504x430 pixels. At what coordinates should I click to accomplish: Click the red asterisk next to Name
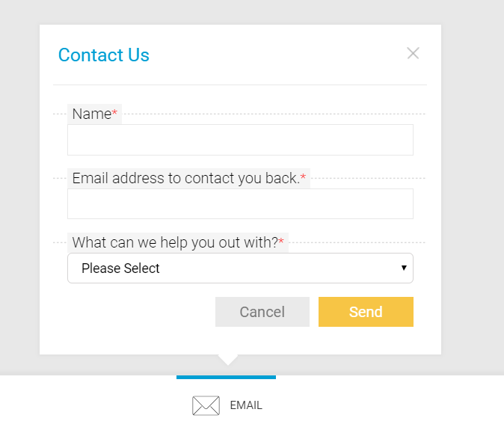tap(114, 112)
